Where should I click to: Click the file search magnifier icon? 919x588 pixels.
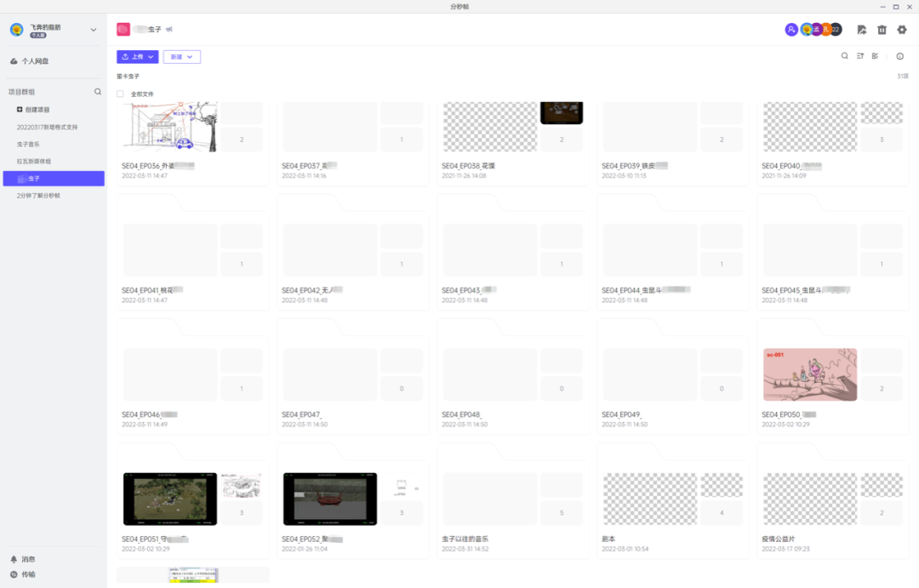pyautogui.click(x=845, y=56)
